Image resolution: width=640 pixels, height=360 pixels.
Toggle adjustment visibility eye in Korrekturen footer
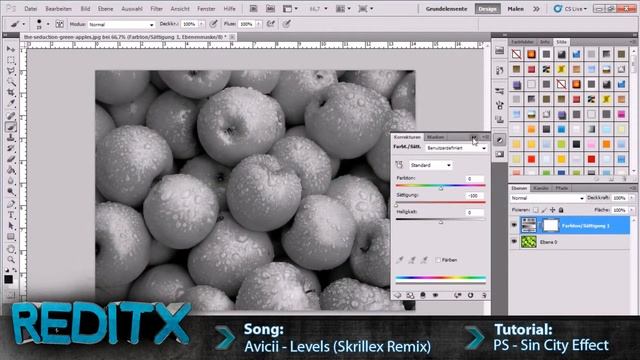pos(436,295)
